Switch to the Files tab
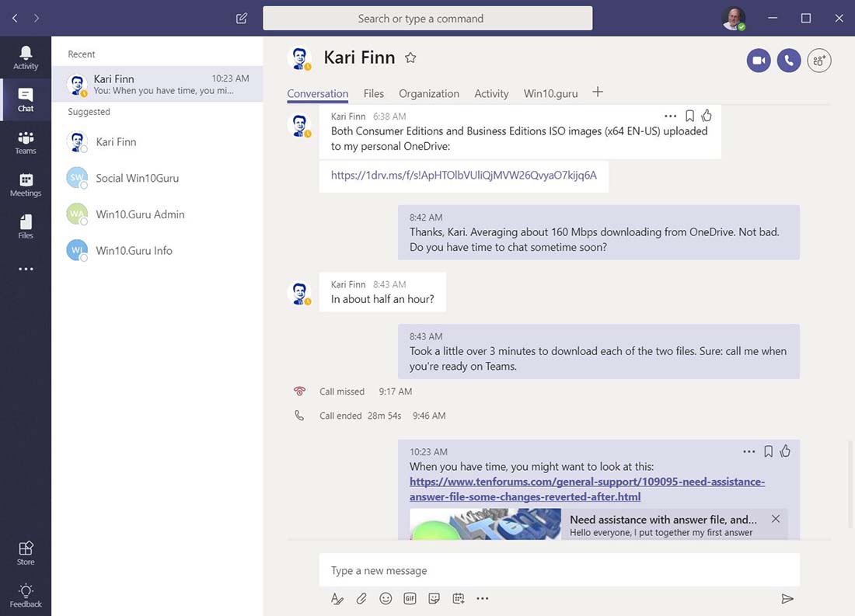The image size is (855, 616). [373, 93]
